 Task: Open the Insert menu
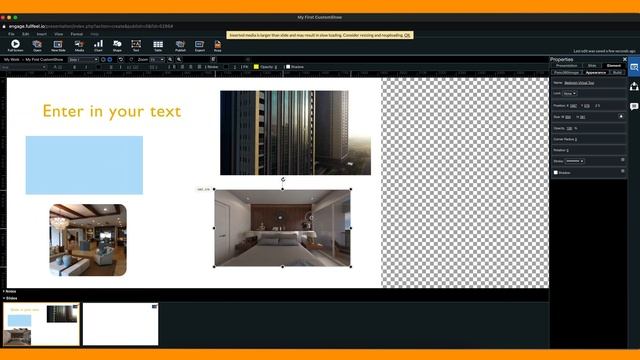point(42,34)
